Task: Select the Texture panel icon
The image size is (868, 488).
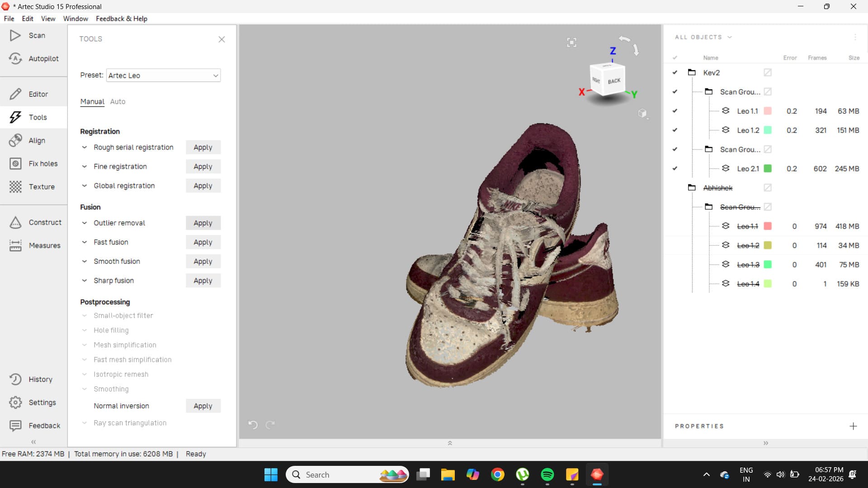Action: pyautogui.click(x=15, y=187)
